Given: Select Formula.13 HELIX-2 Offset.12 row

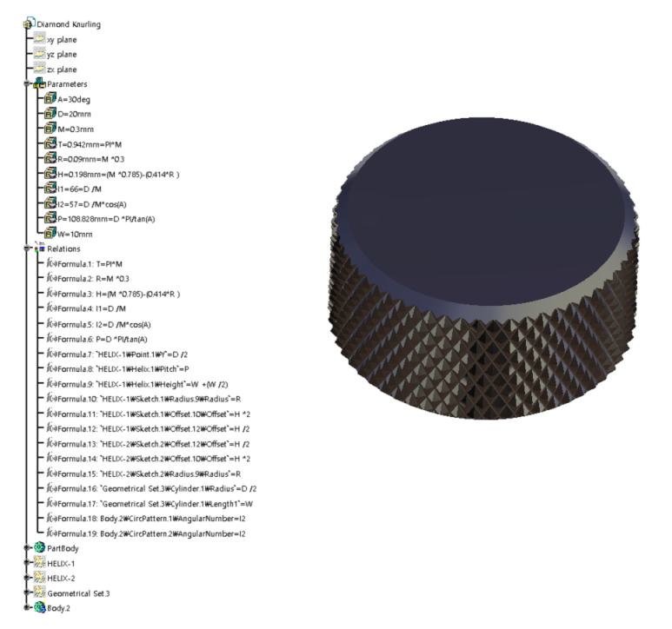Looking at the screenshot, I should click(x=148, y=445).
